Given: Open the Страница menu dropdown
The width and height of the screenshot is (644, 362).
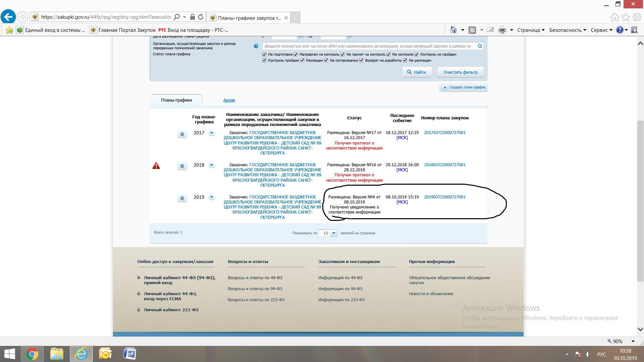Looking at the screenshot, I should coord(531,30).
